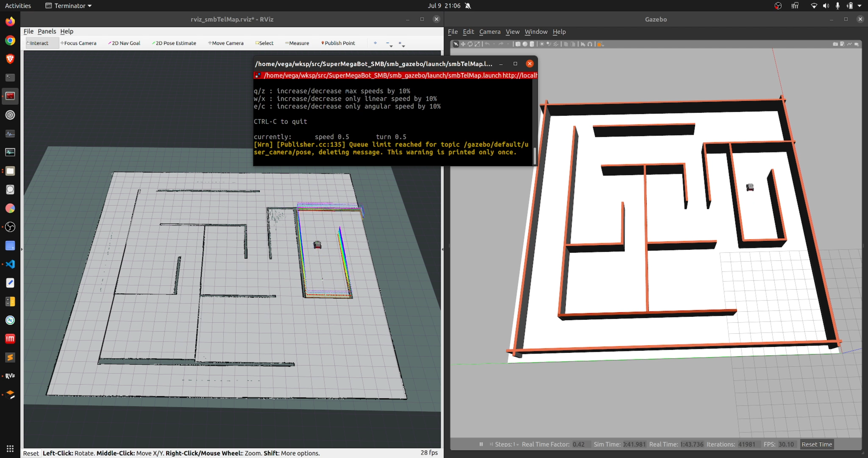The width and height of the screenshot is (868, 458).
Task: Insert a cylinder shape in Gazebo
Action: tap(532, 44)
